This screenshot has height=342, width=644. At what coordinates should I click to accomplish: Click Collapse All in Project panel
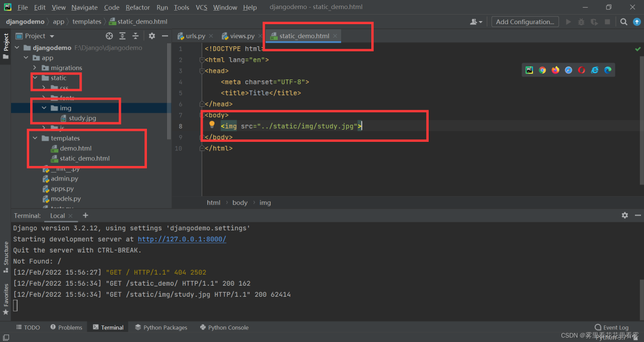coord(135,36)
